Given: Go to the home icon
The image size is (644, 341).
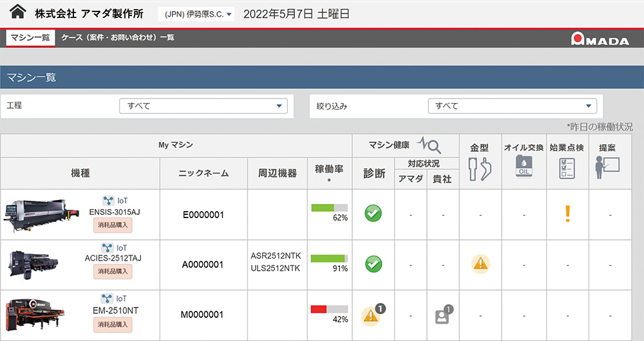Looking at the screenshot, I should click(17, 12).
